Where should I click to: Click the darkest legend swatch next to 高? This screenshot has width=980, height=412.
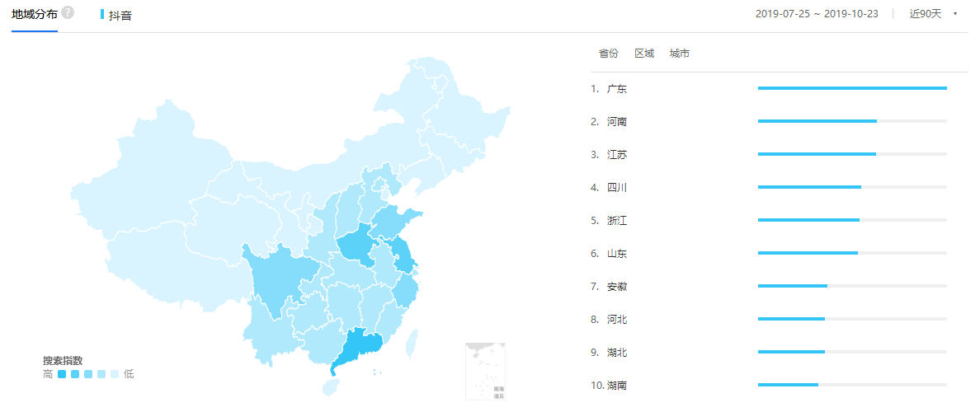point(61,375)
